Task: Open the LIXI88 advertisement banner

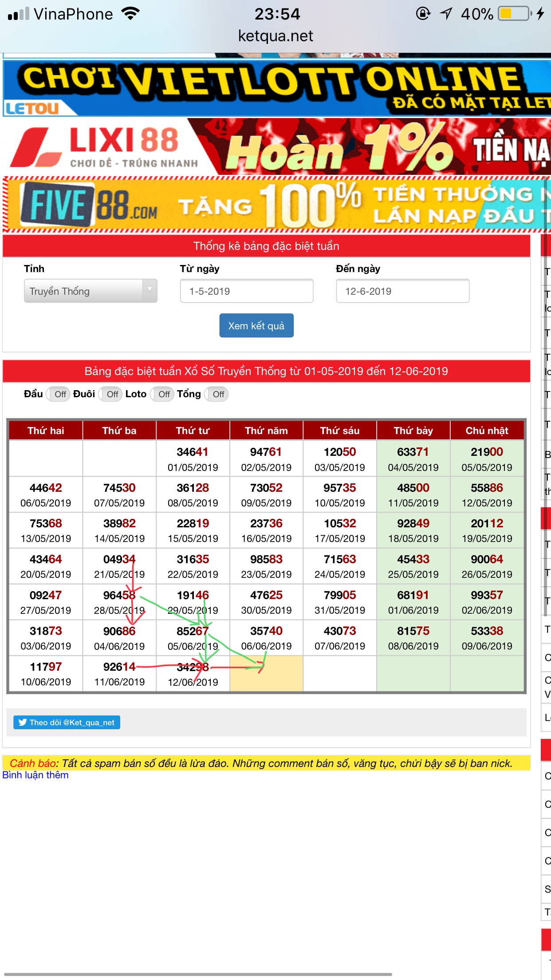Action: (x=277, y=147)
